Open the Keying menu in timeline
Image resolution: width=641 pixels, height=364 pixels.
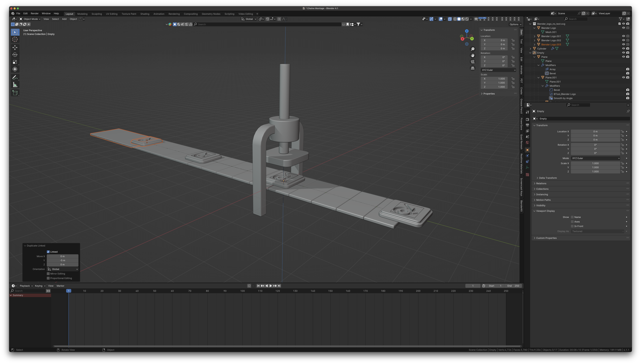coord(40,286)
